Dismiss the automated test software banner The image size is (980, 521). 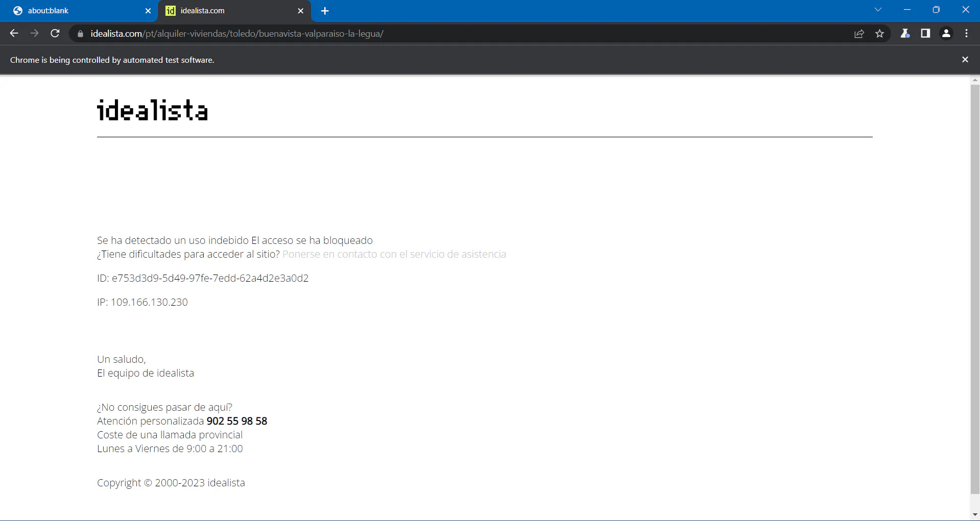pos(965,59)
